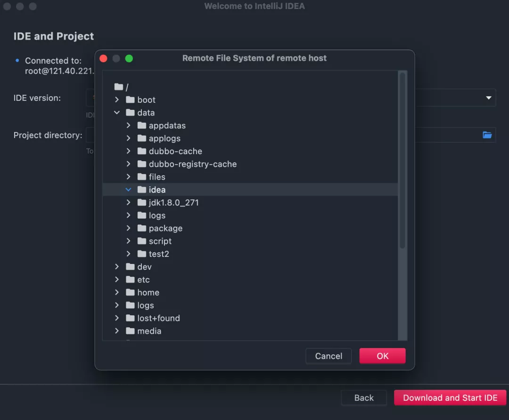Click the lost+found folder icon

[x=130, y=318]
